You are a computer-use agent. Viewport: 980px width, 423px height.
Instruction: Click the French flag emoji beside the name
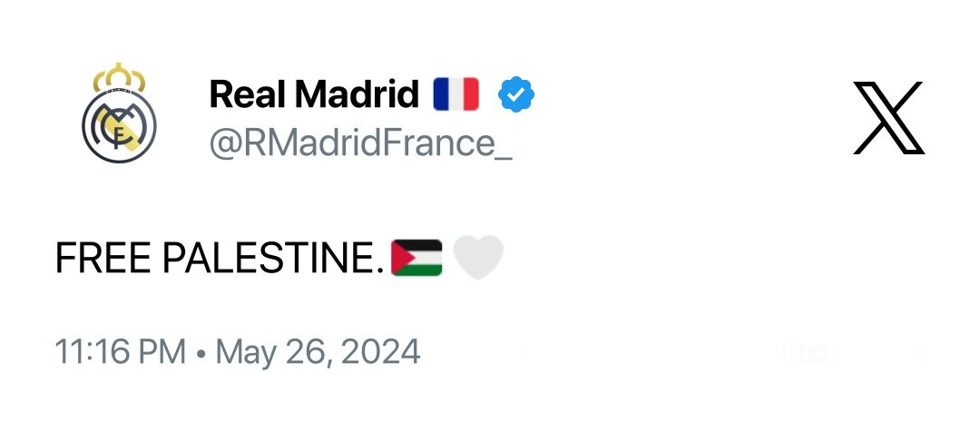(456, 93)
